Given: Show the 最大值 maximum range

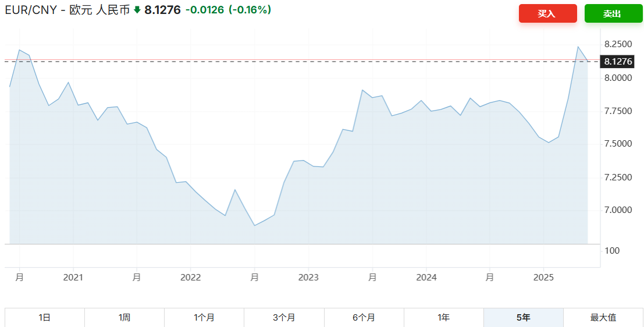Looking at the screenshot, I should coord(603,318).
